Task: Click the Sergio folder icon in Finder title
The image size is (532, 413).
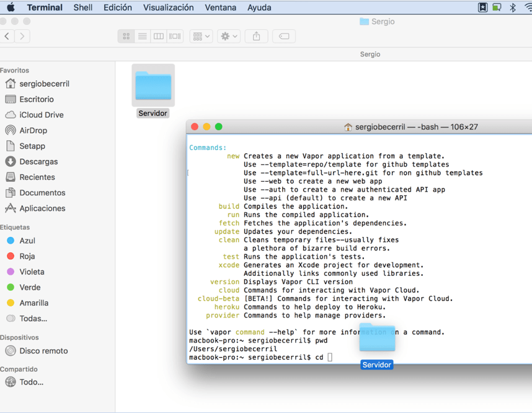Action: coord(364,22)
